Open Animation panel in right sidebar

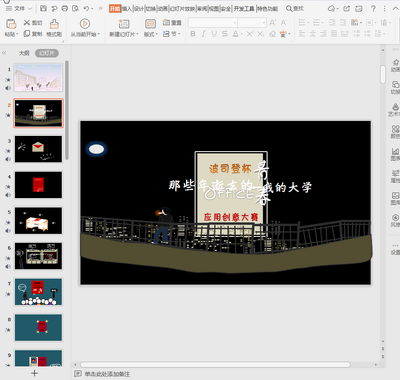(x=395, y=65)
